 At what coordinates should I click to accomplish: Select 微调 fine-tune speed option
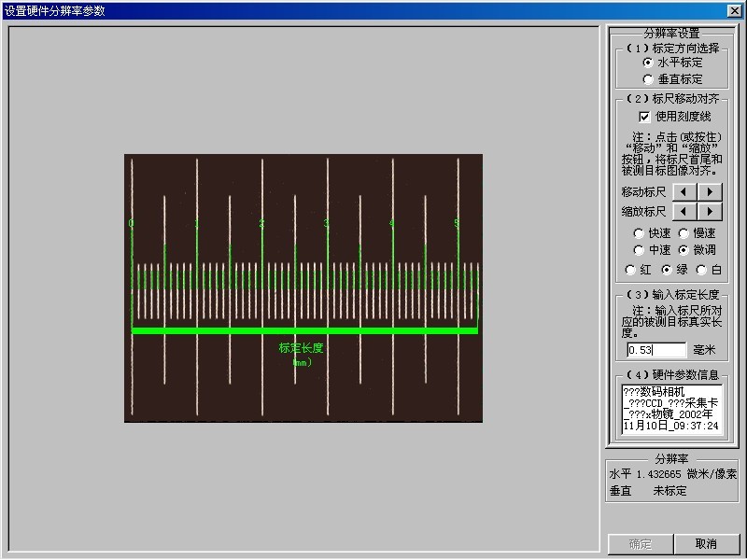pyautogui.click(x=684, y=250)
